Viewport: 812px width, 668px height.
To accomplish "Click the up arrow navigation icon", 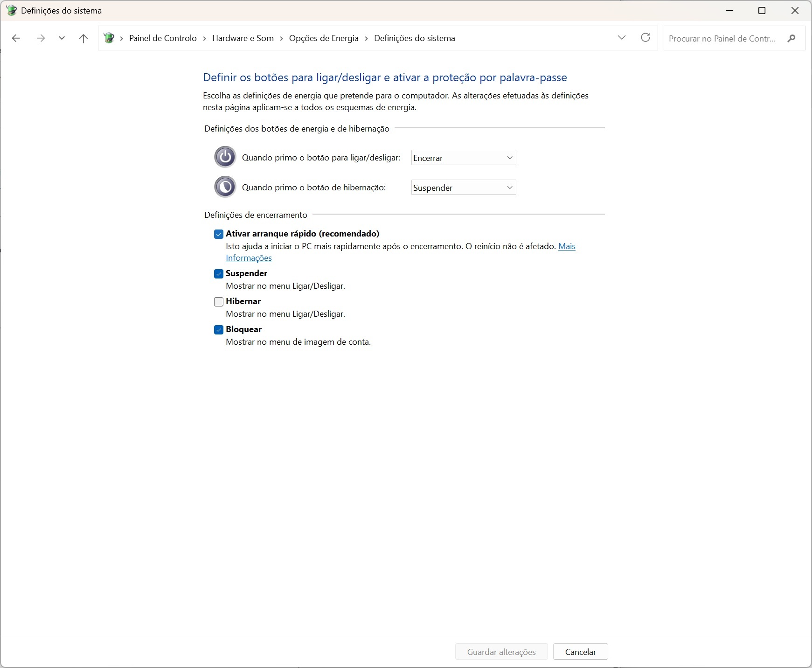I will [83, 38].
